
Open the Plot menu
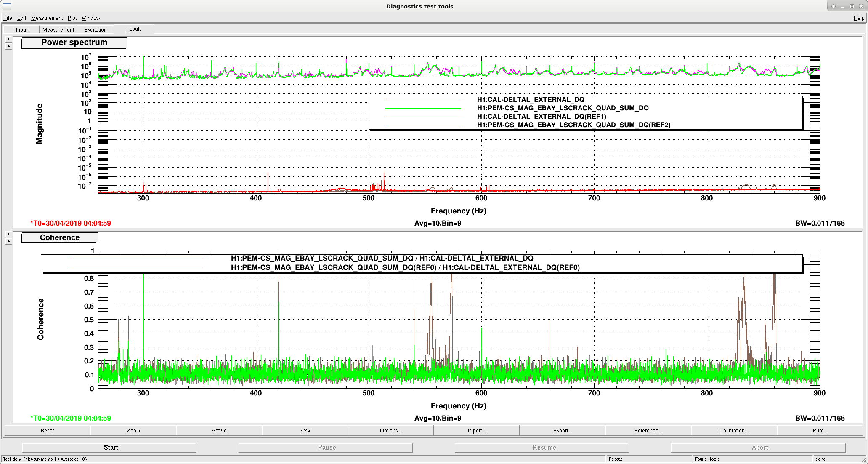pyautogui.click(x=72, y=18)
